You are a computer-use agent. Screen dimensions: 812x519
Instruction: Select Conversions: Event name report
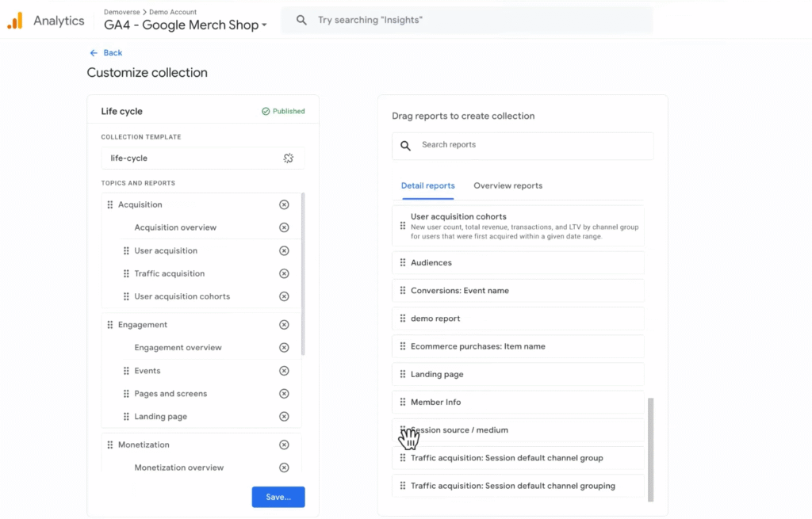[x=518, y=291]
